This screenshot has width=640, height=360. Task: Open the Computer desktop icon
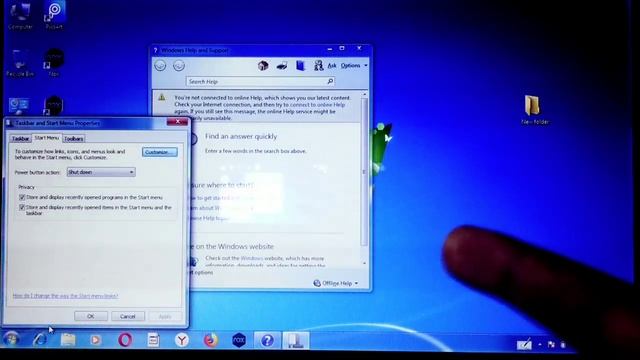point(20,16)
